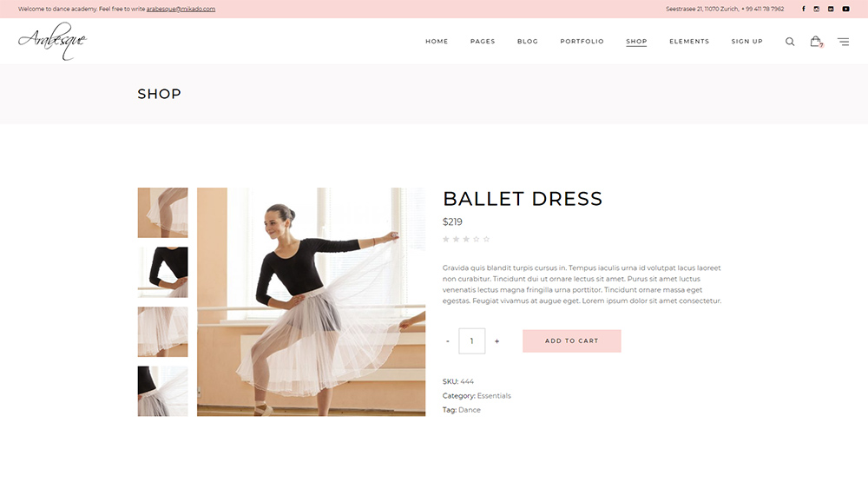Click the quantity input field

472,341
